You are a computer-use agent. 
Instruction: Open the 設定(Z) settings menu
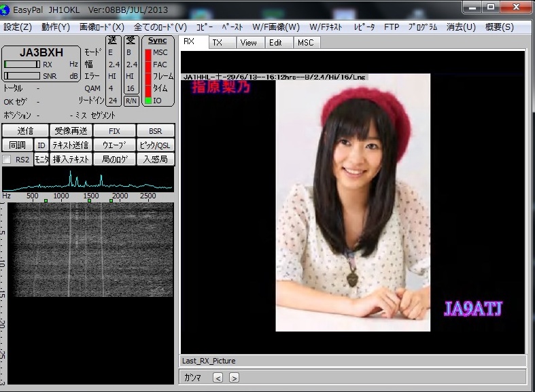18,27
